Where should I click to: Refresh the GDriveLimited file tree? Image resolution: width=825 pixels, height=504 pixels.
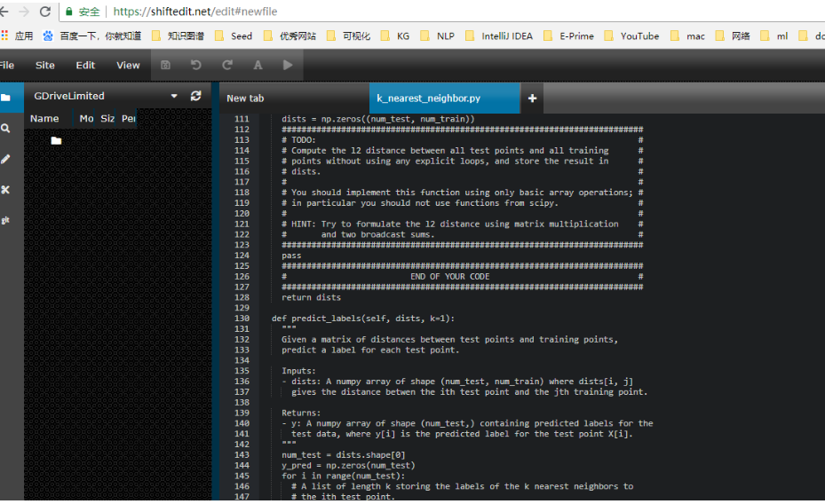coord(195,96)
